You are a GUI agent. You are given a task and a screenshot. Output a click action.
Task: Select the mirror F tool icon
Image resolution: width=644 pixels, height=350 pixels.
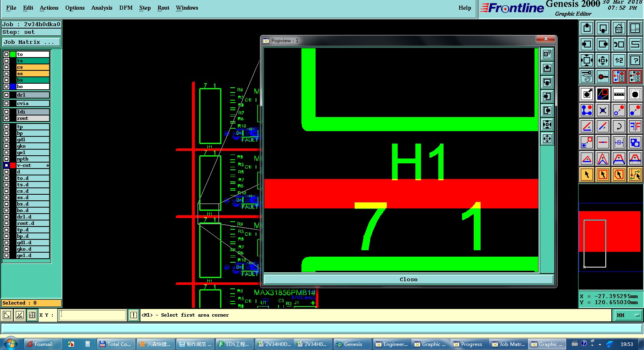click(x=635, y=126)
